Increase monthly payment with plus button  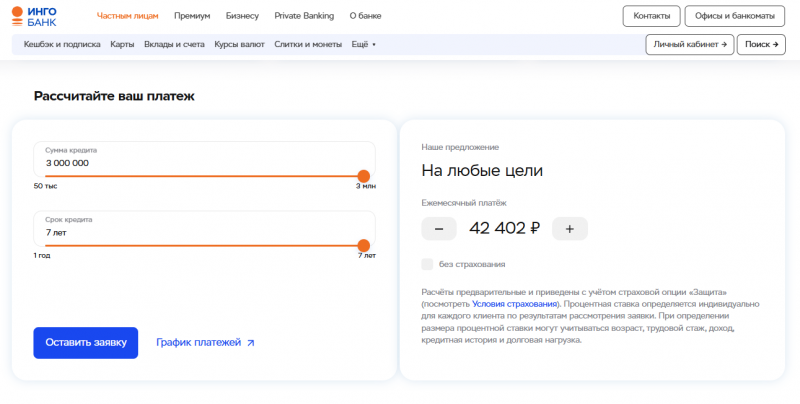click(569, 228)
